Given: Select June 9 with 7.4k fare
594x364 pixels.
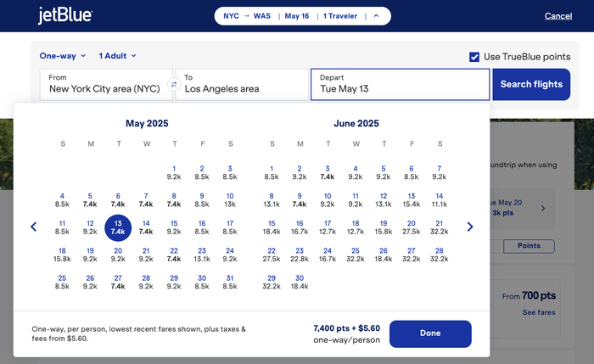Looking at the screenshot, I should (x=300, y=200).
